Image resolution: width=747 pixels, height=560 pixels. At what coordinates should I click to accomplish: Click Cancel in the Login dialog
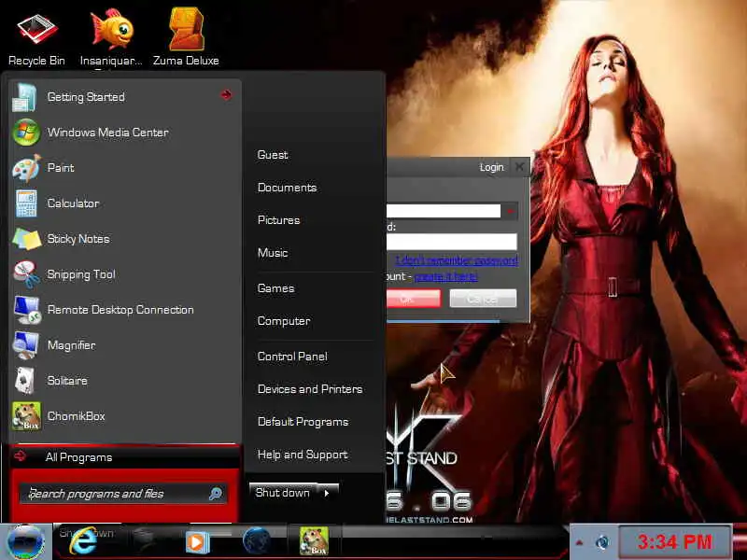click(483, 299)
